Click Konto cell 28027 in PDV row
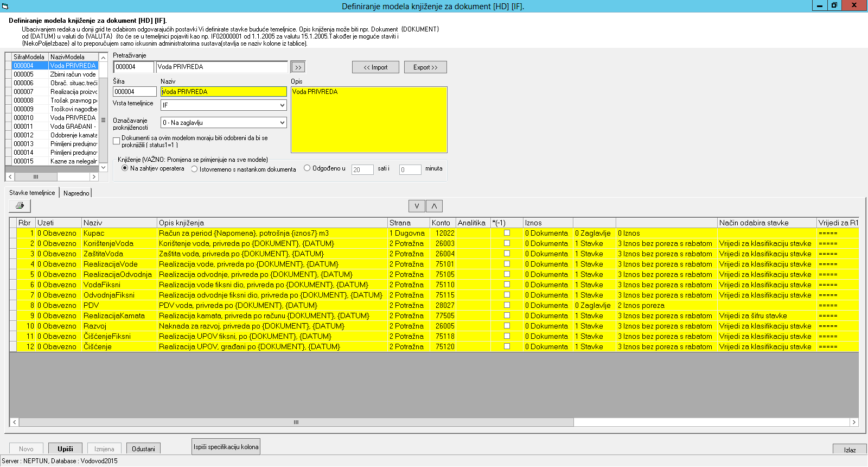The height and width of the screenshot is (467, 868). click(x=443, y=305)
